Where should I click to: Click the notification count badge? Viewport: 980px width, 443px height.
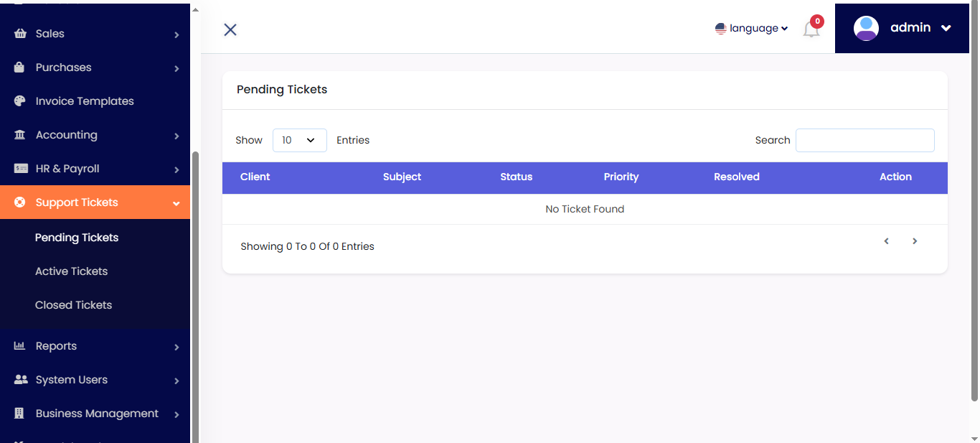click(817, 22)
